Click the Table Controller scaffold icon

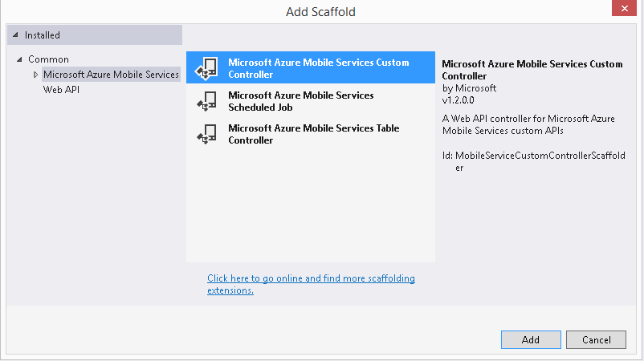pyautogui.click(x=206, y=134)
